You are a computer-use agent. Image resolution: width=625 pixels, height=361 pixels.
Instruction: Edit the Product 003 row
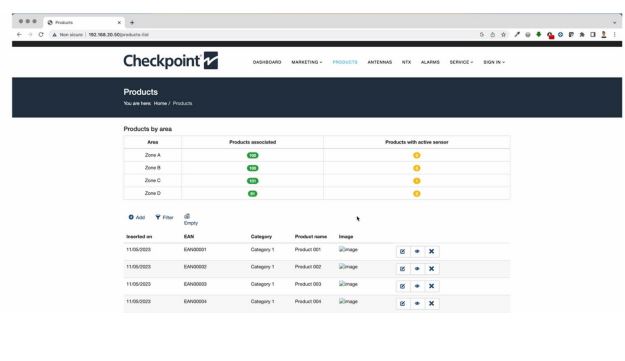pyautogui.click(x=403, y=286)
